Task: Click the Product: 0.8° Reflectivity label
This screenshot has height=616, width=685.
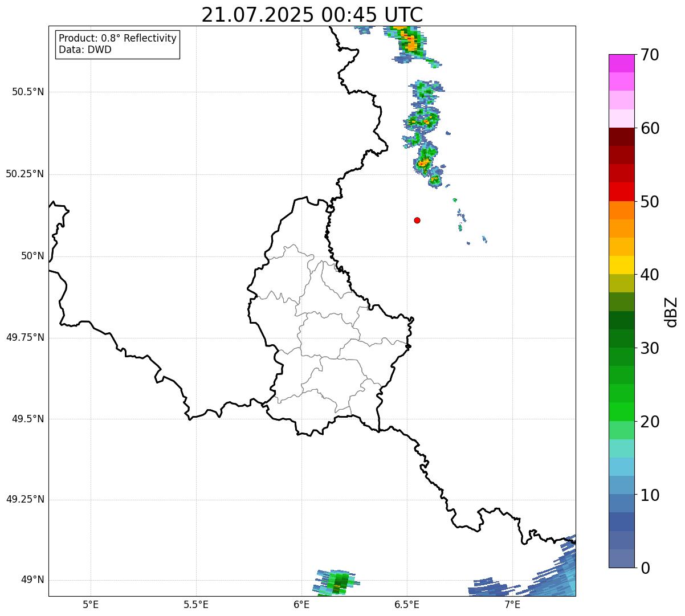Action: click(118, 38)
